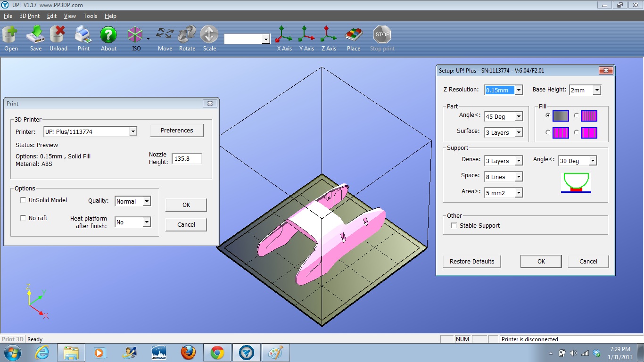Click OK in the Setup dialog

click(541, 262)
